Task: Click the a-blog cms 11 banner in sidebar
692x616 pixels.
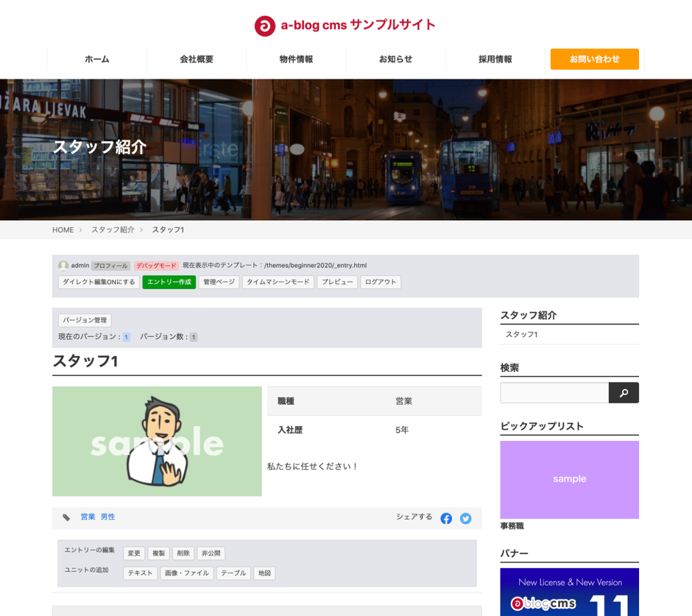Action: pyautogui.click(x=569, y=592)
